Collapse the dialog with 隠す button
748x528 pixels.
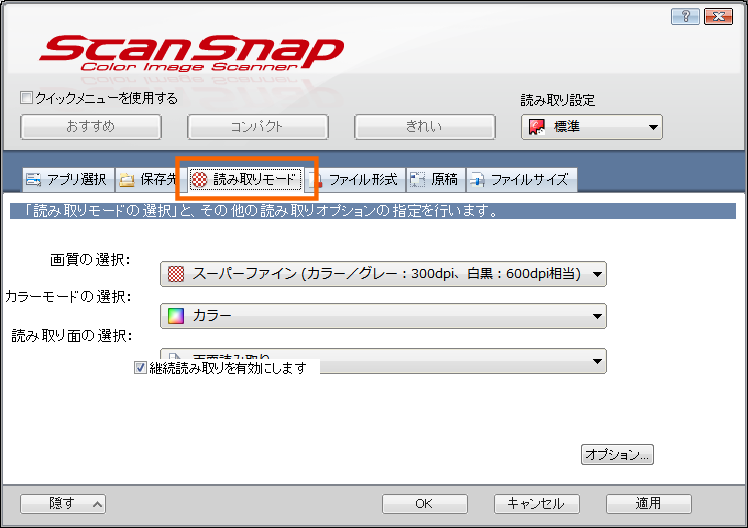(x=63, y=504)
